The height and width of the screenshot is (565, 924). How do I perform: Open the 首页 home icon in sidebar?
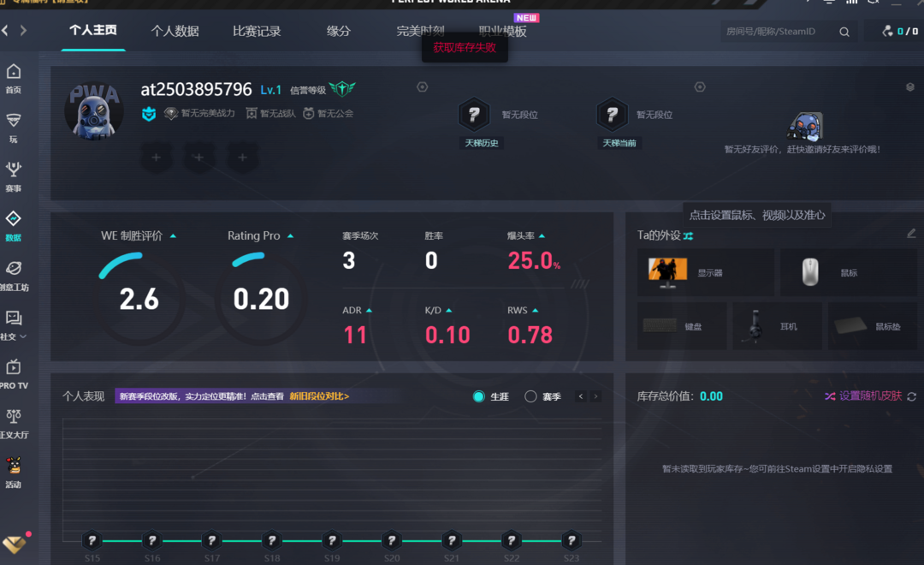(14, 73)
